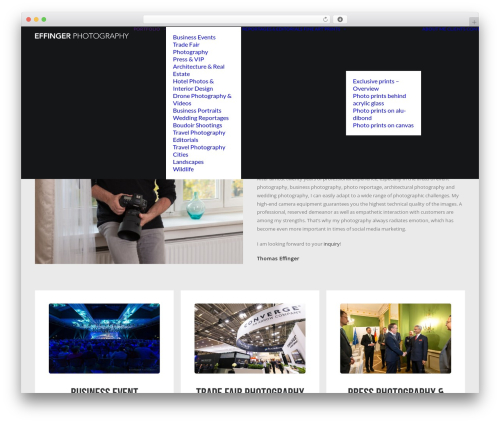500x423 pixels.
Task: Open the Landscapes menu entry
Action: pyautogui.click(x=188, y=162)
